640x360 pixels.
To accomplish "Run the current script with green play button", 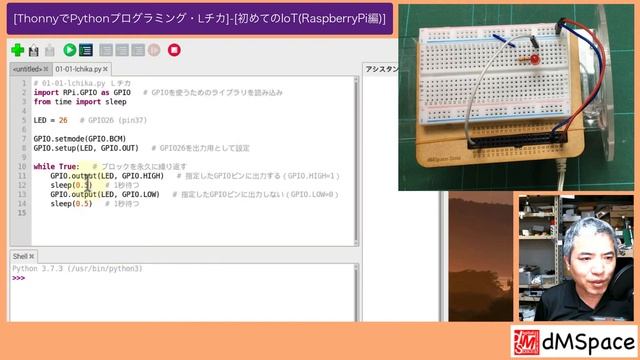I will coord(70,50).
